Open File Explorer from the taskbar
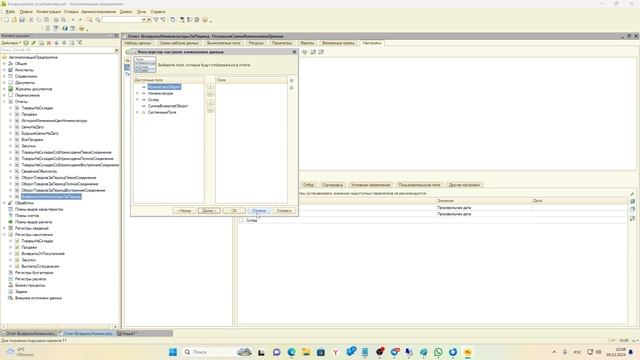Viewport: 640px width, 360px height. (306, 352)
